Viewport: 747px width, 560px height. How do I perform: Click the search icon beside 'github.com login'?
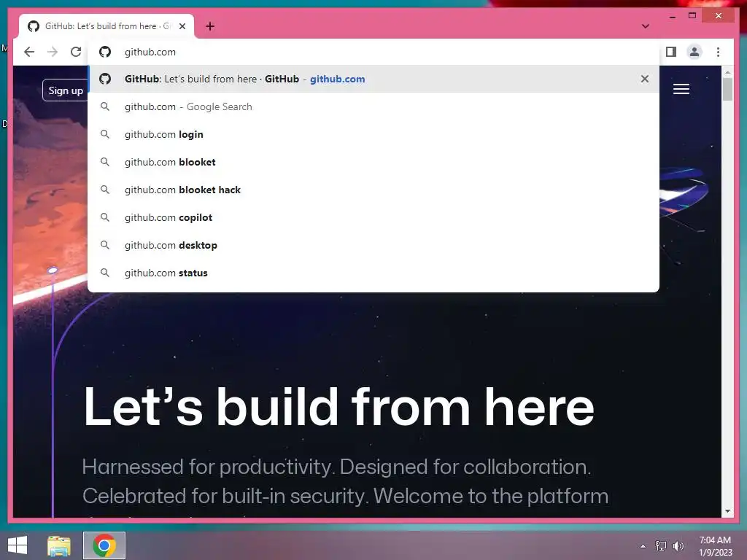coord(105,134)
